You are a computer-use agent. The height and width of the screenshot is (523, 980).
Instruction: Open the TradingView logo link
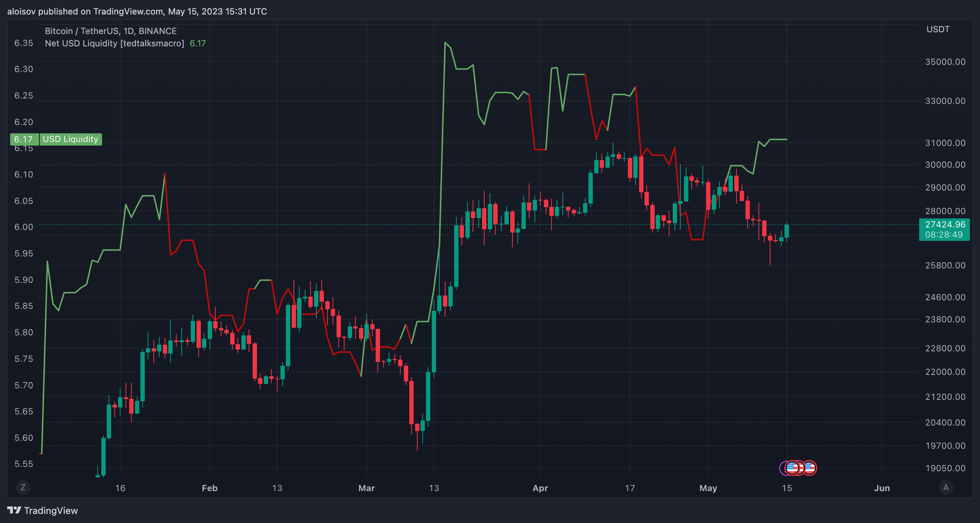tap(43, 510)
